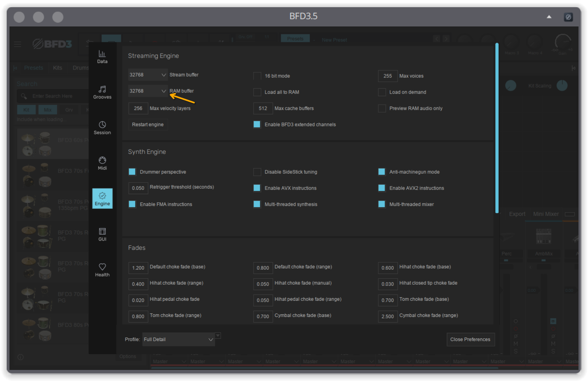Image resolution: width=588 pixels, height=381 pixels.
Task: Click the preferences panel vertical scrollbar
Action: click(497, 128)
